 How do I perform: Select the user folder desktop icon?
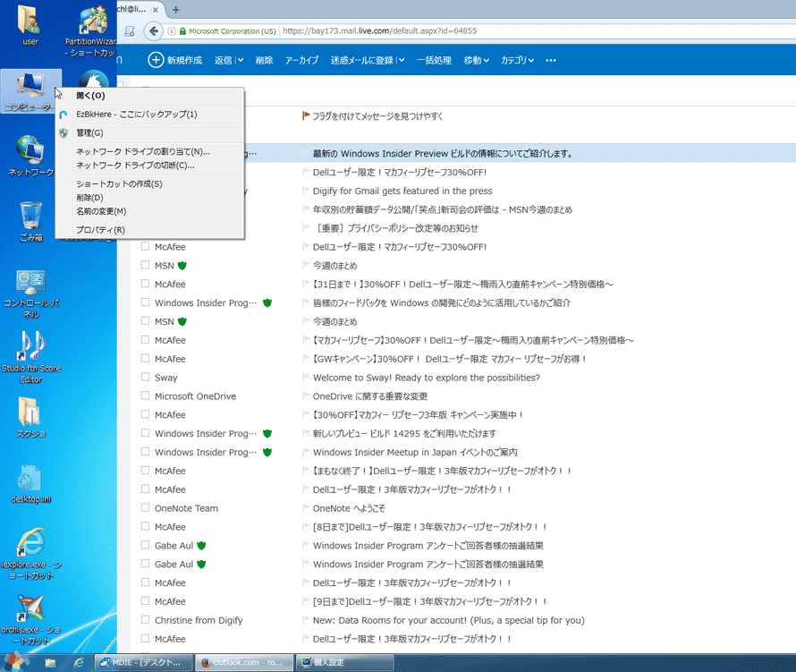click(x=30, y=24)
